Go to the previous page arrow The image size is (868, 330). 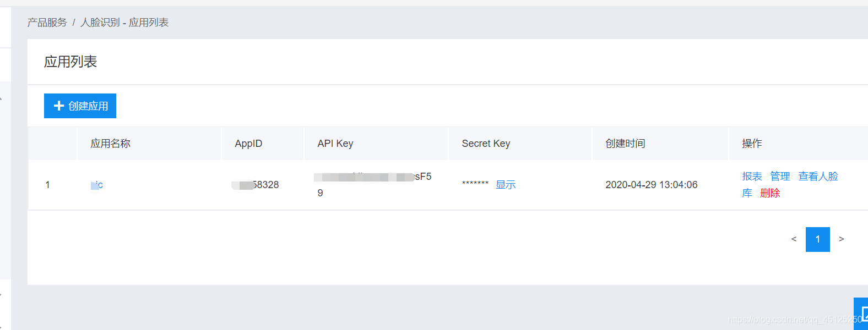794,239
